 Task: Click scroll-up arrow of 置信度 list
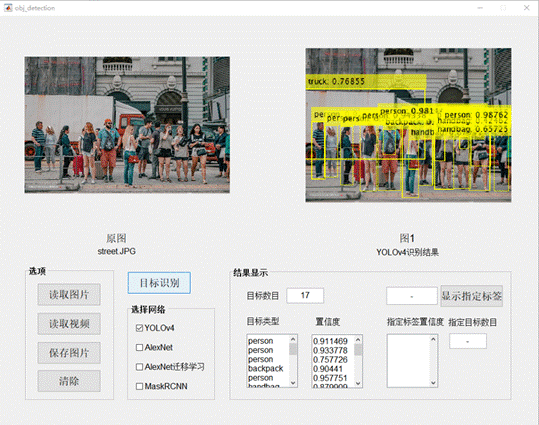click(x=358, y=340)
